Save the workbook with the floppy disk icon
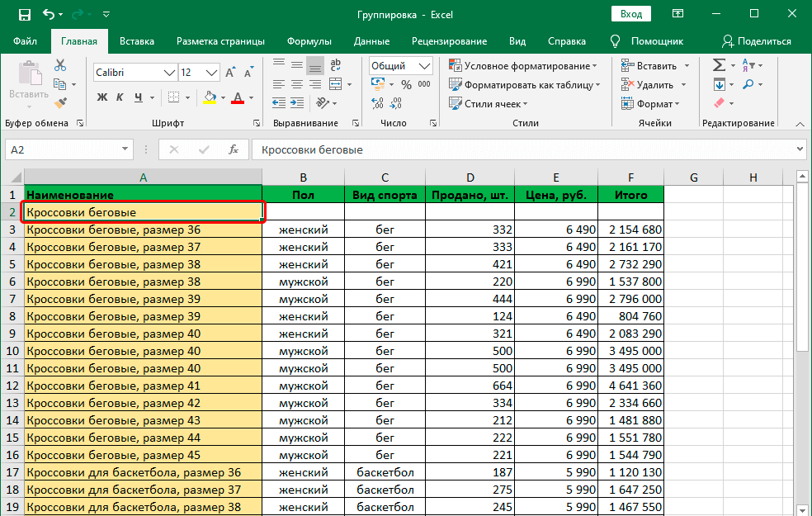This screenshot has height=516, width=812. point(24,15)
